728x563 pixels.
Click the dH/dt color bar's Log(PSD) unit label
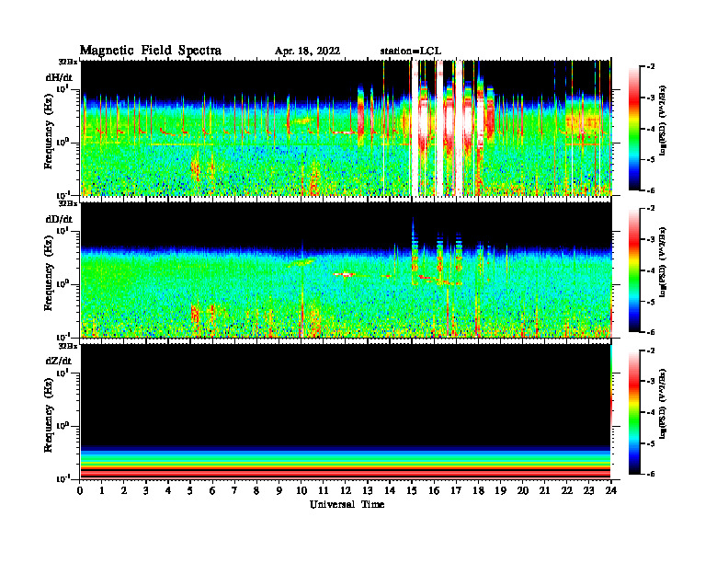(x=663, y=121)
